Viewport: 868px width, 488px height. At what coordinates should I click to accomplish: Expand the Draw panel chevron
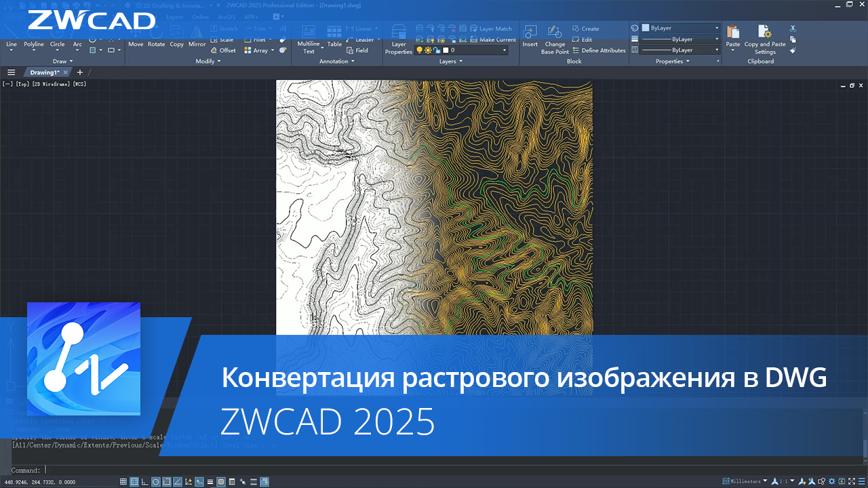click(x=72, y=61)
